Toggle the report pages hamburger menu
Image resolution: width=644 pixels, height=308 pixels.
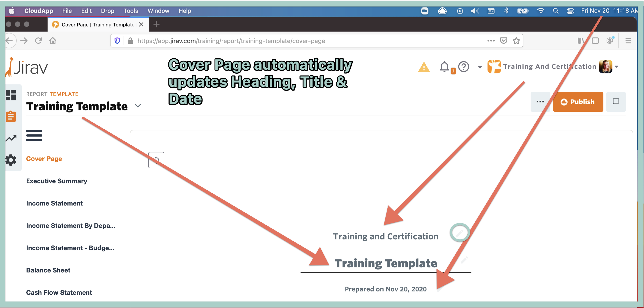point(34,135)
